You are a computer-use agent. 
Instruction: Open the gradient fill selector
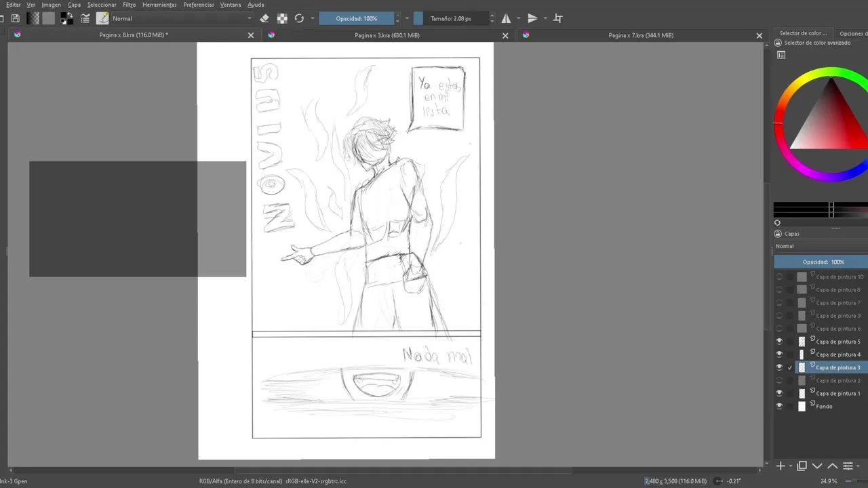click(33, 18)
